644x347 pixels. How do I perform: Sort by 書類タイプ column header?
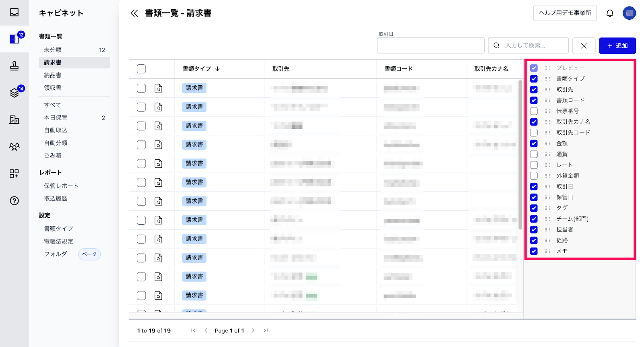201,69
